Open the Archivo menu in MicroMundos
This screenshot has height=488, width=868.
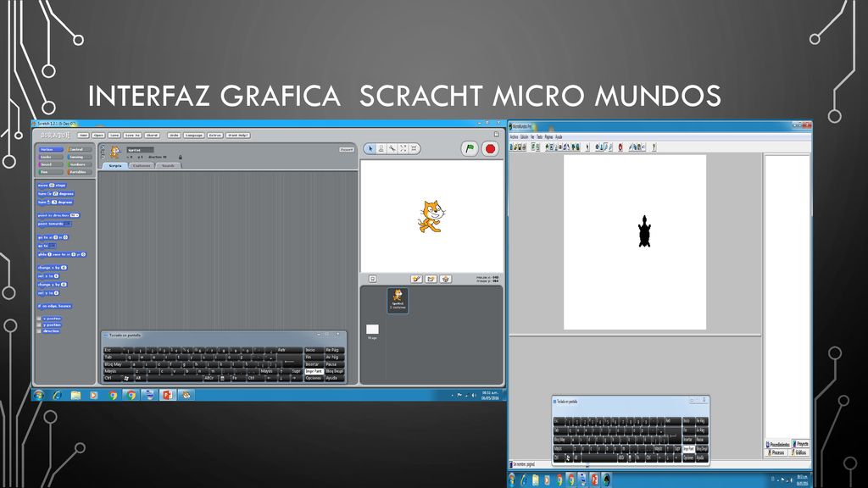[515, 137]
